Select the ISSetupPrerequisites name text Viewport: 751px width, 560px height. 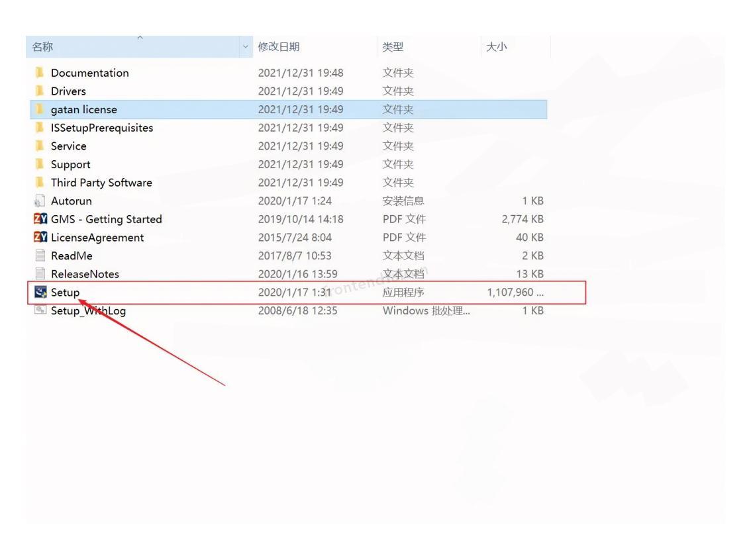[102, 128]
